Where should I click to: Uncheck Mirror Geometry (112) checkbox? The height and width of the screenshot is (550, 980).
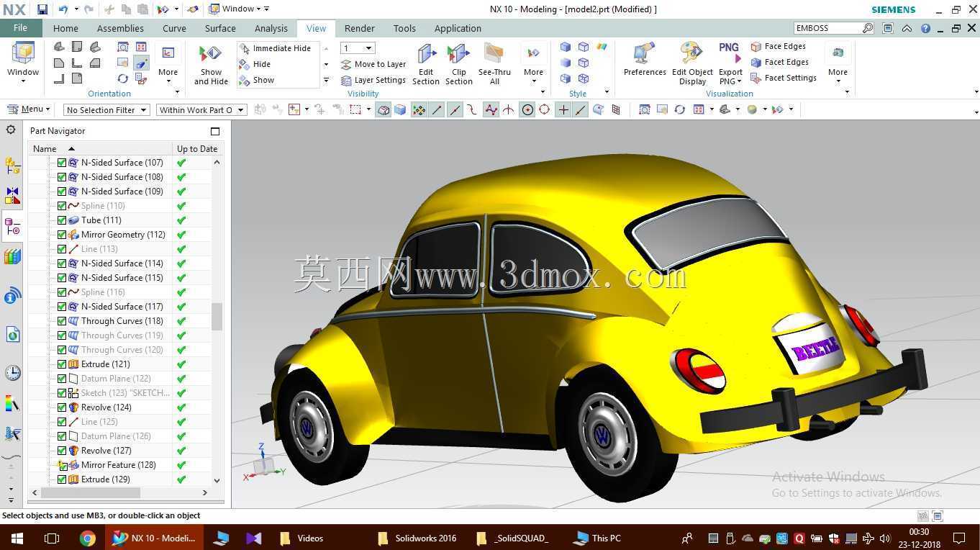pyautogui.click(x=62, y=235)
